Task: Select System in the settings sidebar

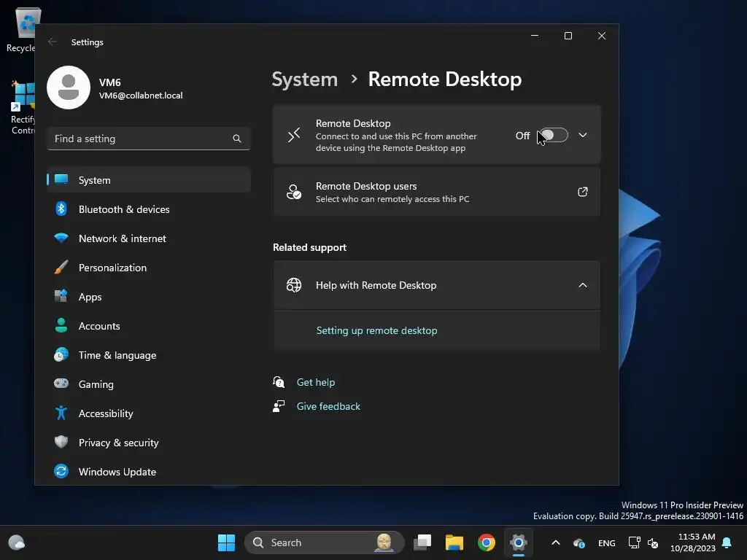Action: tap(149, 180)
